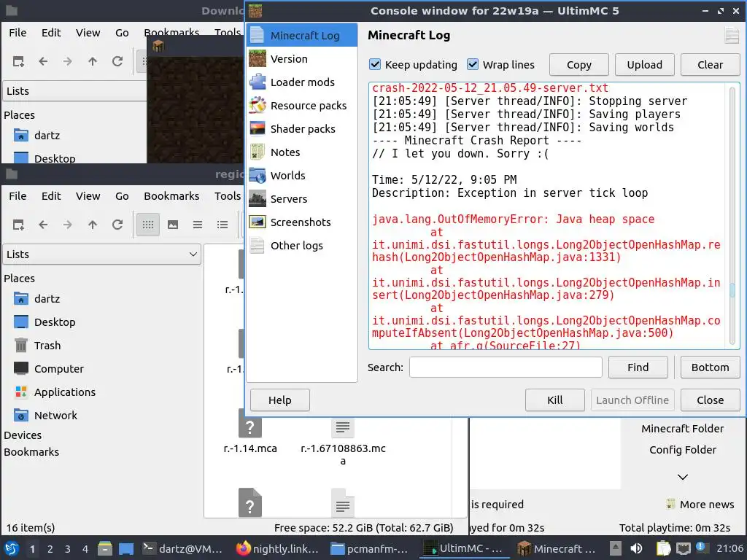This screenshot has height=560, width=747.
Task: Open the dartz terminal taskbar entry
Action: click(x=183, y=548)
